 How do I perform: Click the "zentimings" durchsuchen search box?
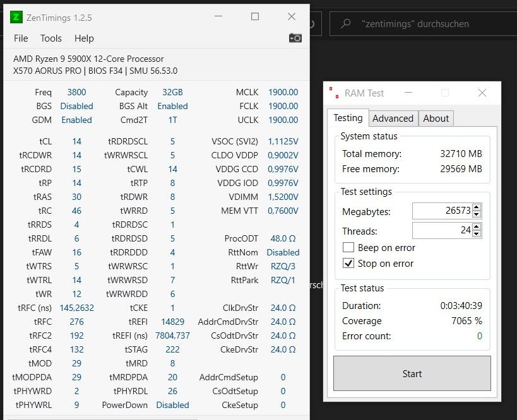coord(424,24)
